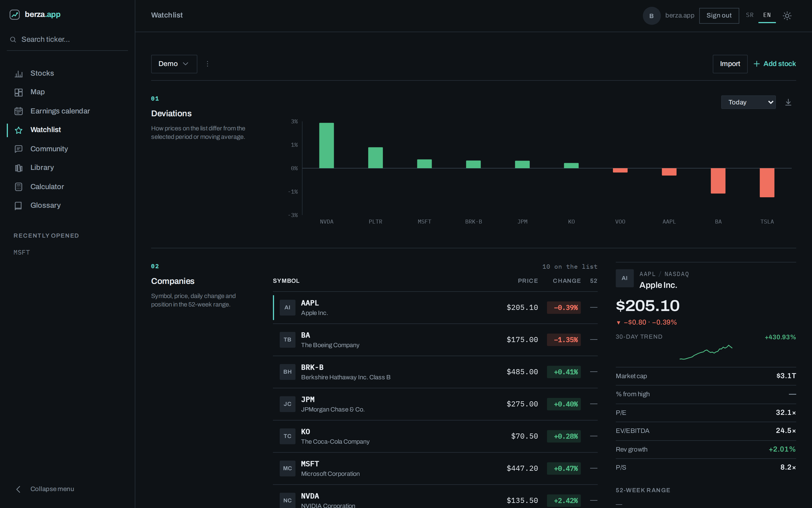The height and width of the screenshot is (508, 812).
Task: Click the 30-day trend sparkline
Action: (x=706, y=352)
